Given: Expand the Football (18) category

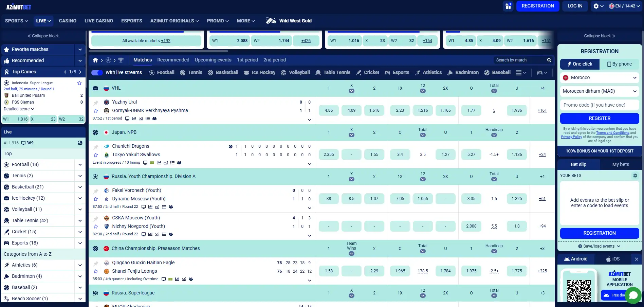Looking at the screenshot, I should pos(80,165).
